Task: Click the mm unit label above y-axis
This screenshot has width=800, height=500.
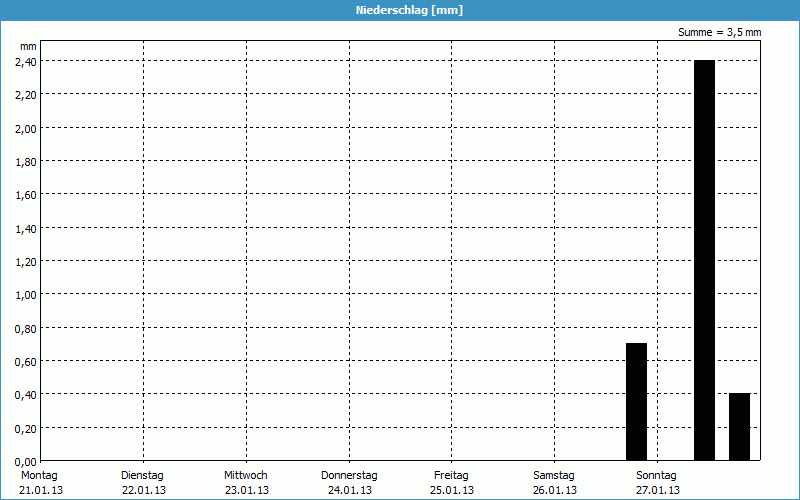Action: pyautogui.click(x=28, y=46)
